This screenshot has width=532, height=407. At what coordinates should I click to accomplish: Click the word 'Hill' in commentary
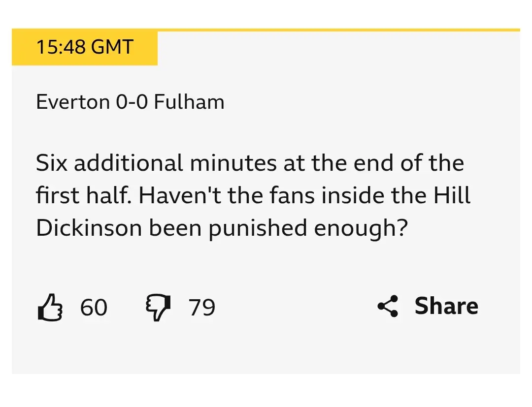452,196
